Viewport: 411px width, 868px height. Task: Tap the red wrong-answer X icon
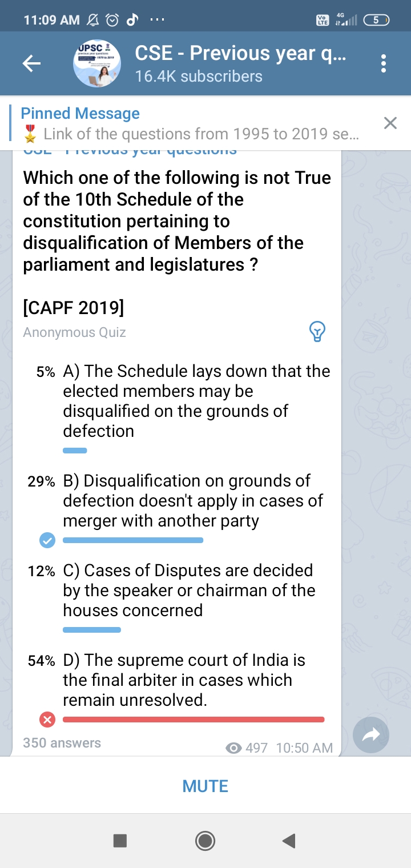point(47,720)
